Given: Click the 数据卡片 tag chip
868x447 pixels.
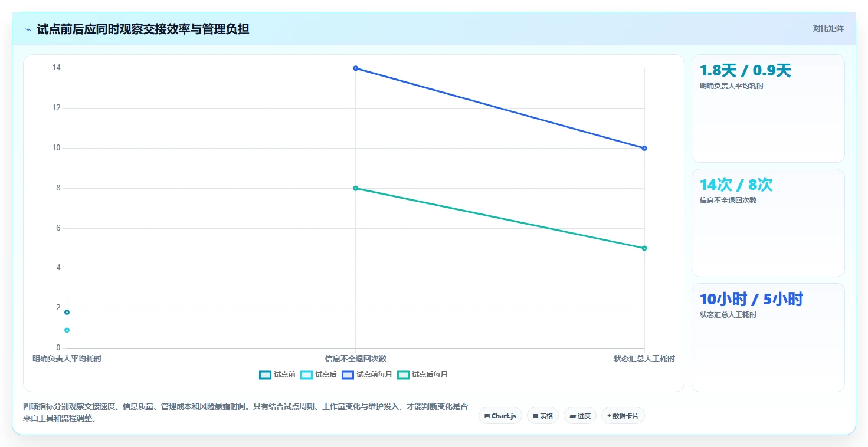Looking at the screenshot, I should pyautogui.click(x=623, y=416).
